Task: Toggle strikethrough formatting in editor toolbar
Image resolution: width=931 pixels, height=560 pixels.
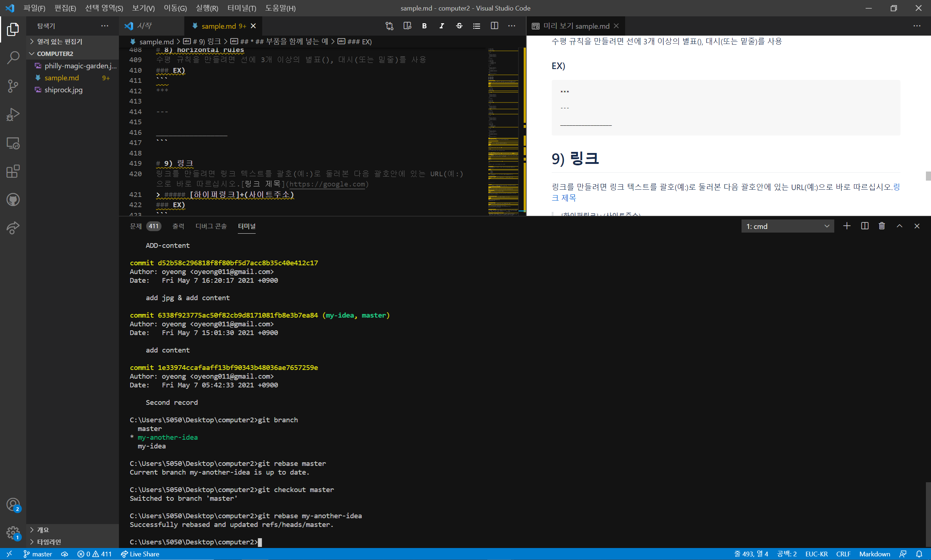Action: (459, 26)
